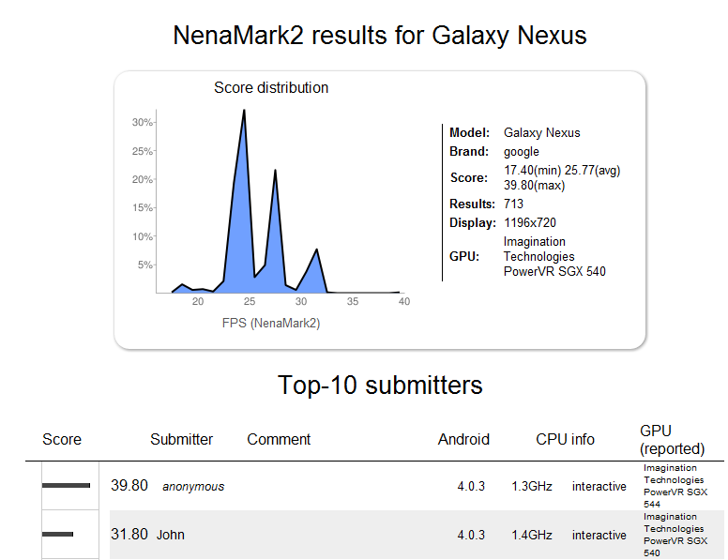Click the 1.4GHz CPU value in John's row
Viewport: 728px width, 560px height.
point(529,535)
